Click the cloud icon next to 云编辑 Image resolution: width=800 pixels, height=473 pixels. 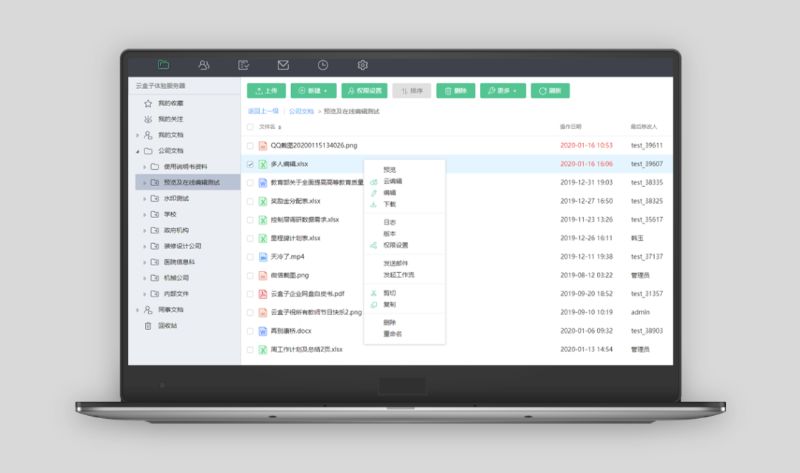373,182
